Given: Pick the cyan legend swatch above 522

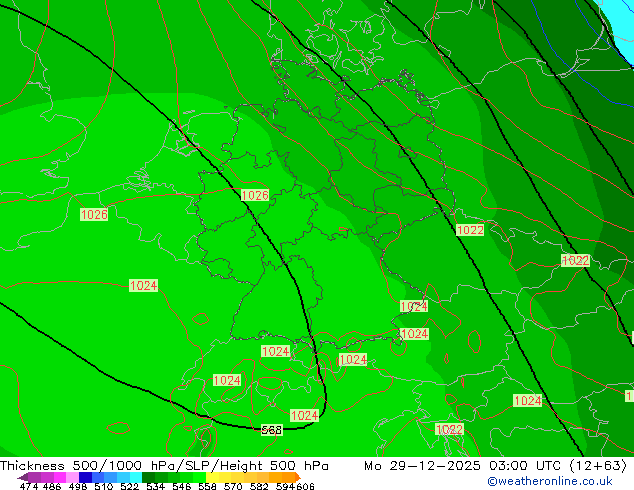Looking at the screenshot, I should 135,477.
